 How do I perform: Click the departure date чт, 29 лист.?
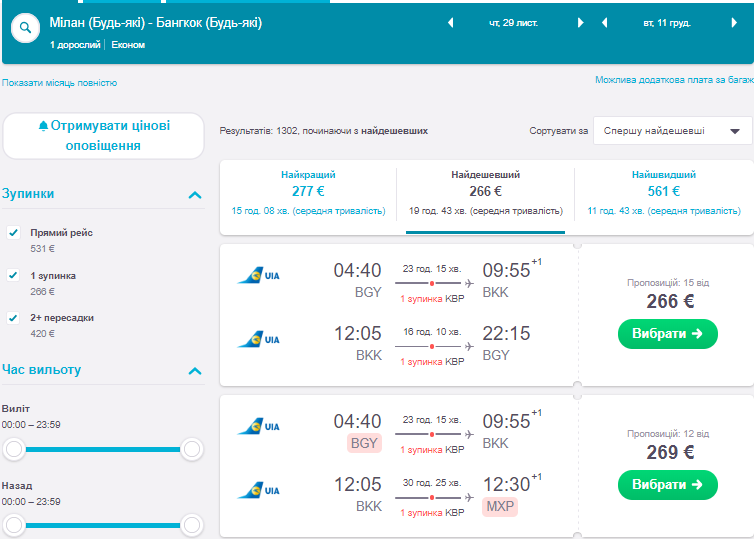(513, 22)
